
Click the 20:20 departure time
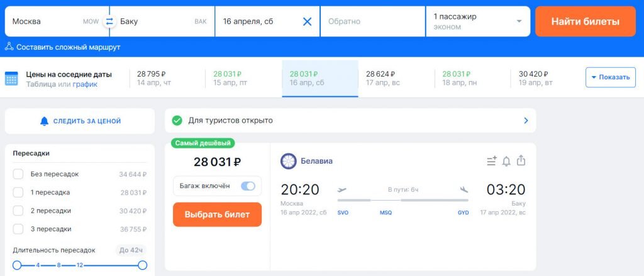300,190
